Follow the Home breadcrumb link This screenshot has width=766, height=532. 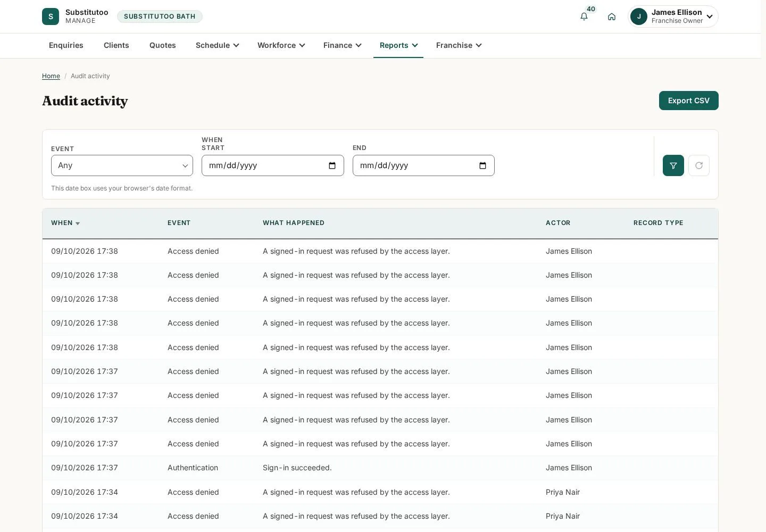[x=51, y=76]
